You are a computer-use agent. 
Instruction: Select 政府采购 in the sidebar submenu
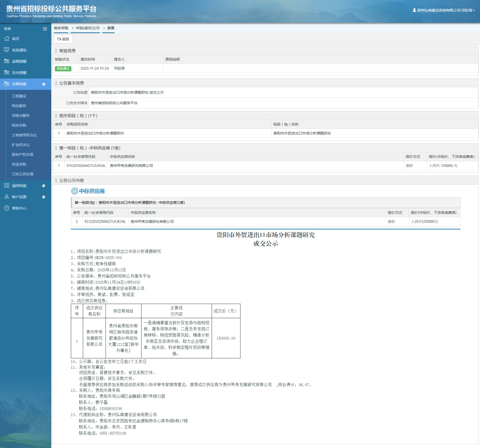coord(19,125)
